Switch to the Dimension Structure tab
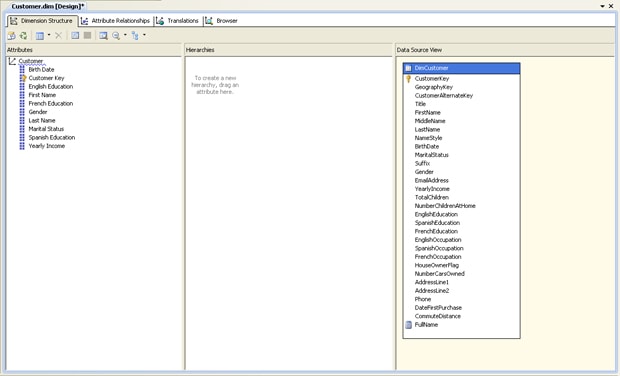 tap(42, 21)
